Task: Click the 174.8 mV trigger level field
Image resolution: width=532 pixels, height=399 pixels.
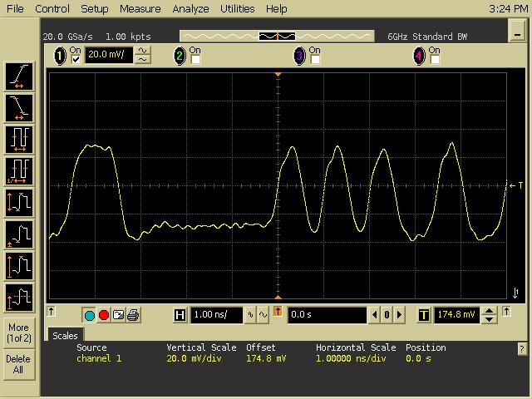Action: tap(457, 315)
